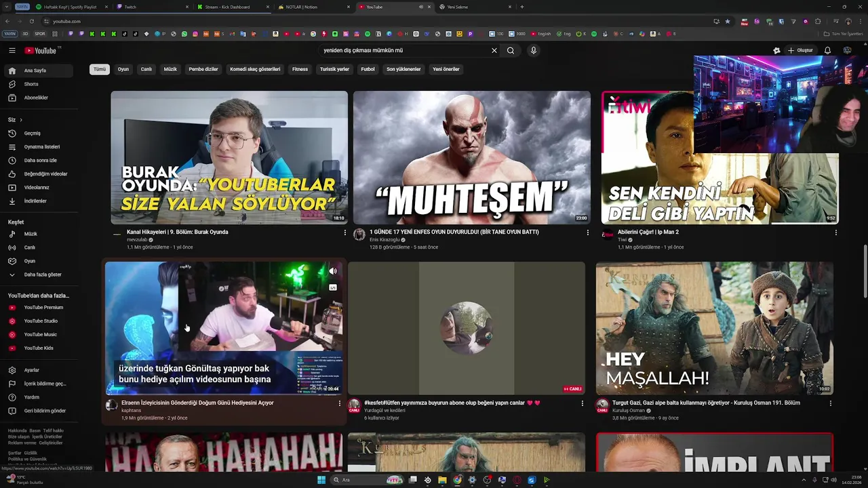
Task: Open the HEY MAŞALLAH video thumbnail
Action: pyautogui.click(x=715, y=328)
